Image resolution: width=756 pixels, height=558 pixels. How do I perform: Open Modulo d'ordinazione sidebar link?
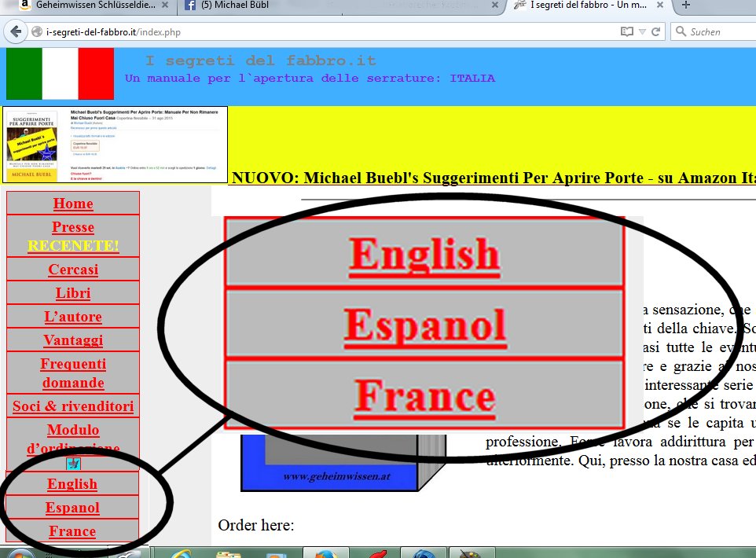[73, 439]
